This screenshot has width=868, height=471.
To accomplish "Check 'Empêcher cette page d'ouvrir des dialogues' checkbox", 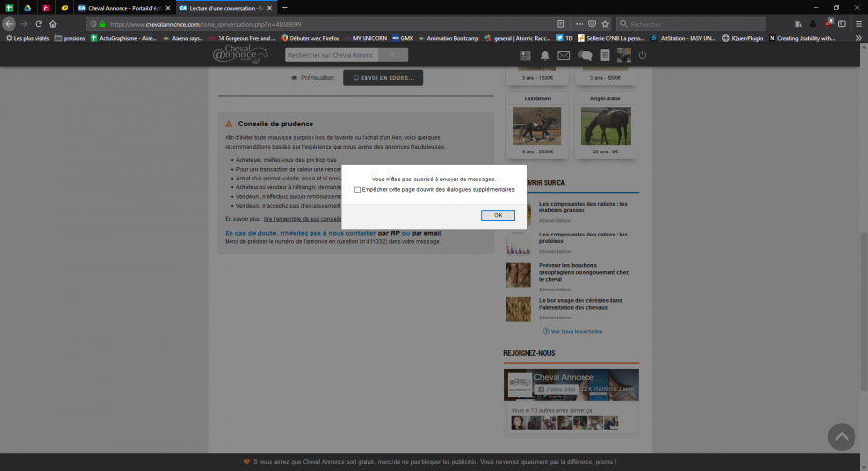I will tap(357, 190).
